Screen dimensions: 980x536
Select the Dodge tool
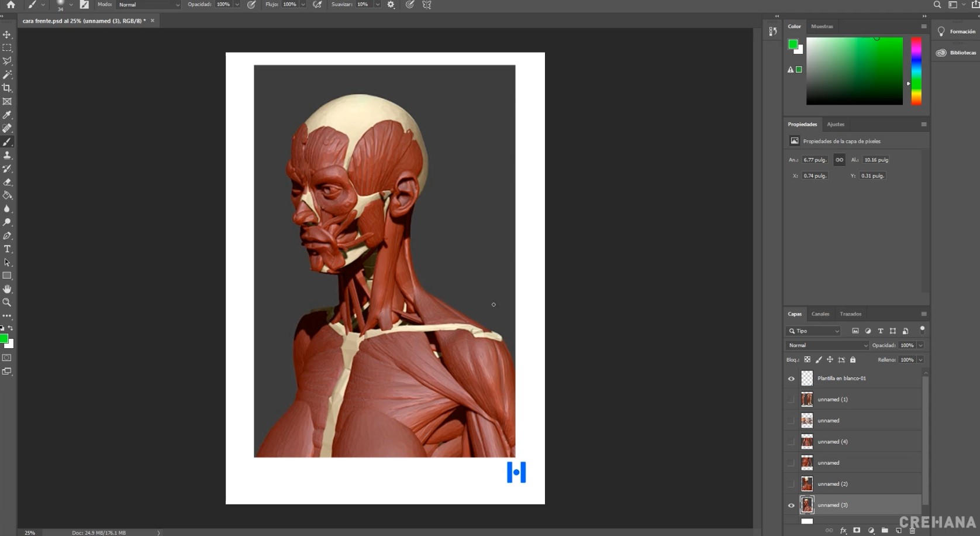pyautogui.click(x=7, y=222)
